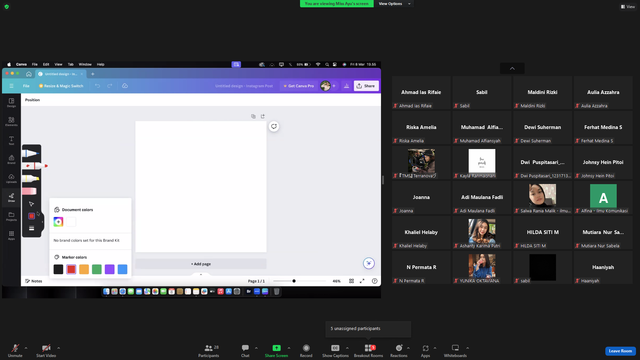Open the draw color picker button
Screen dimensions: 640x360
tap(31, 216)
